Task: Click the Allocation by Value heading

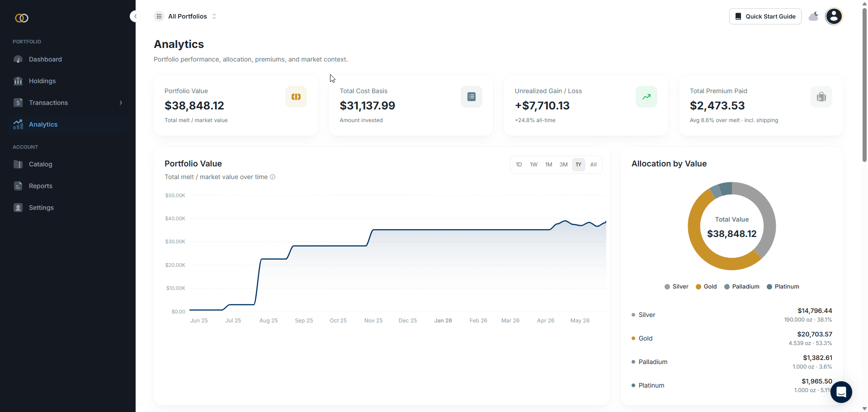Action: (x=669, y=164)
